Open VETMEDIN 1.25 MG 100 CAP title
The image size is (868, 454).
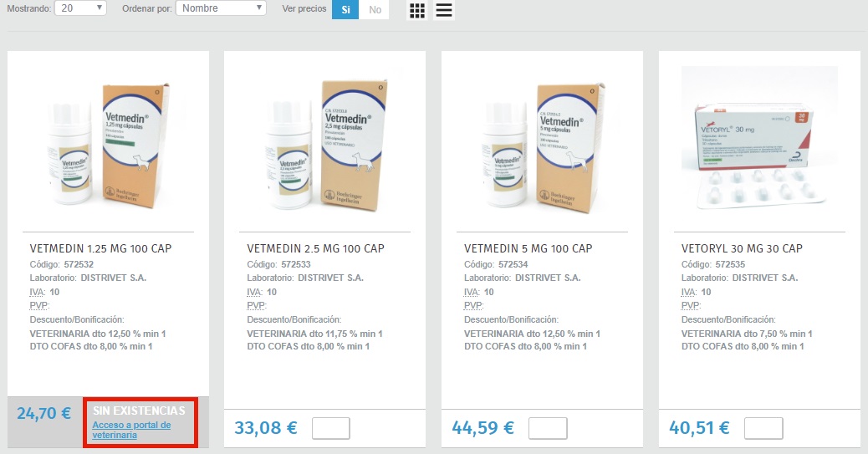(x=100, y=248)
